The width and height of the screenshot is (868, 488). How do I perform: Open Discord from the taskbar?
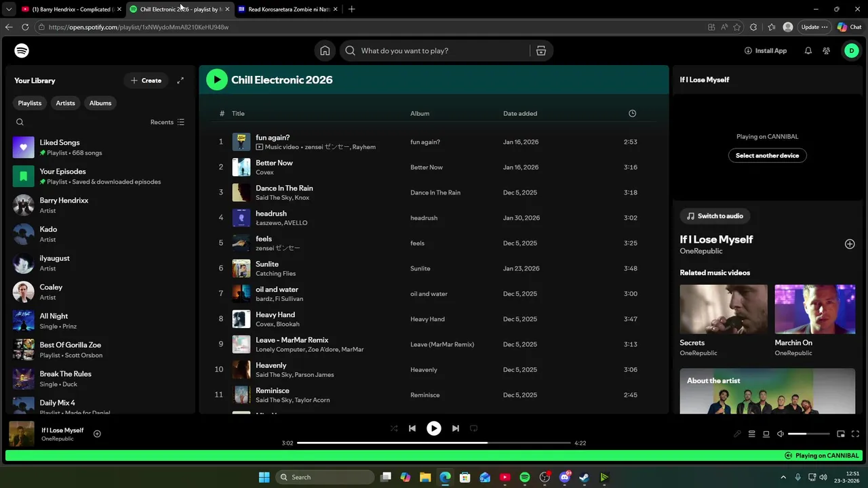[564, 477]
